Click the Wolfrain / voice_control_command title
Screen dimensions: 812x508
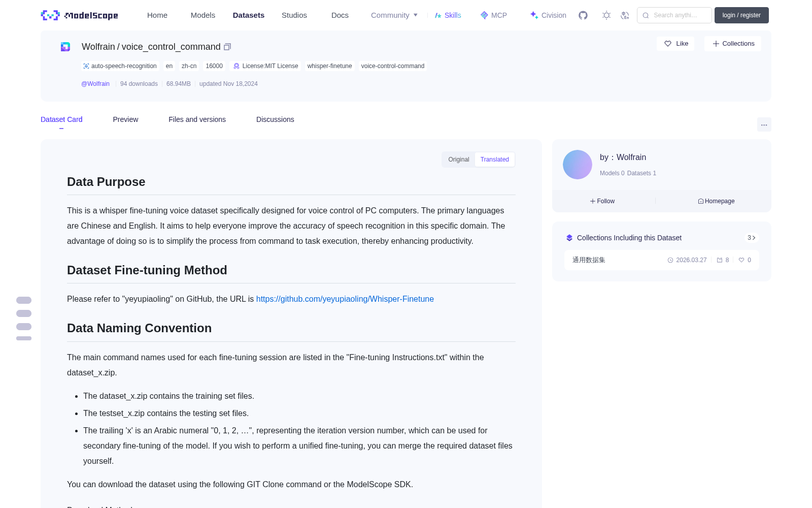coord(151,47)
